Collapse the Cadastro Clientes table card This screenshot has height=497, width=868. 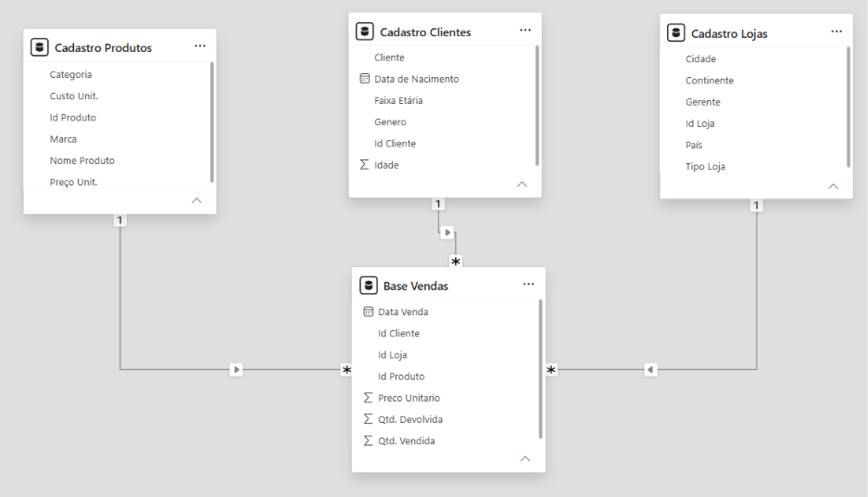[522, 185]
